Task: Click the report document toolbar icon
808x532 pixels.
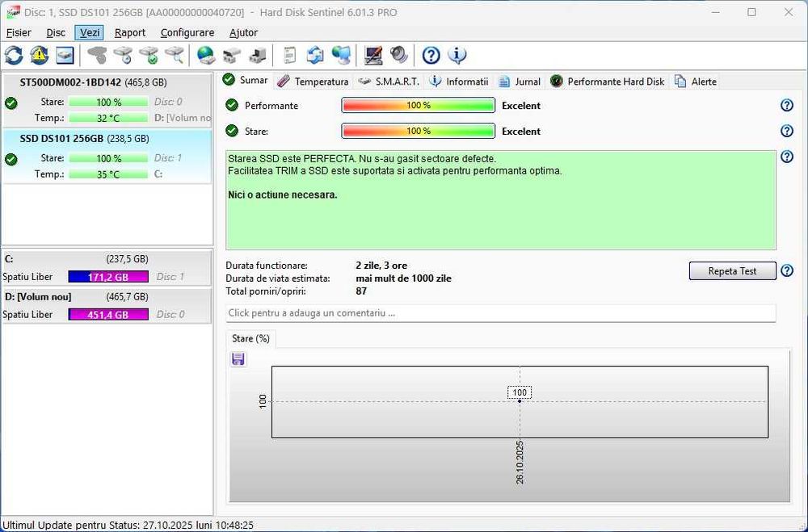Action: point(289,55)
